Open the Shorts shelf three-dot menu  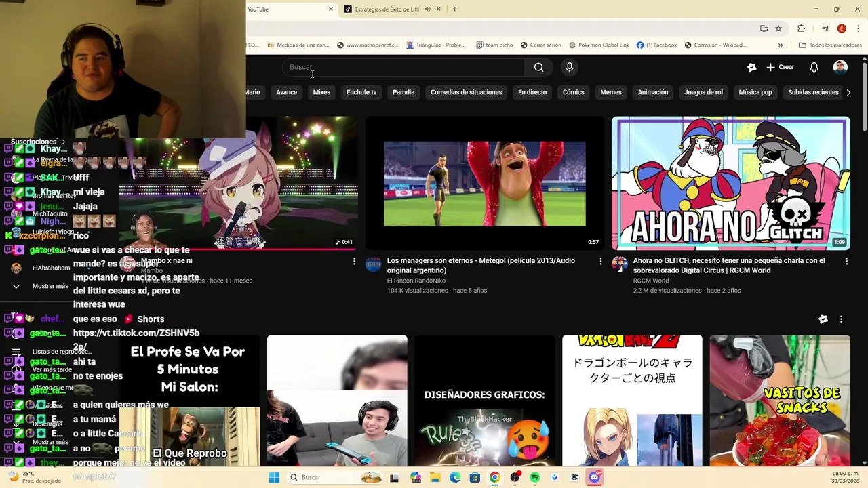coord(841,319)
